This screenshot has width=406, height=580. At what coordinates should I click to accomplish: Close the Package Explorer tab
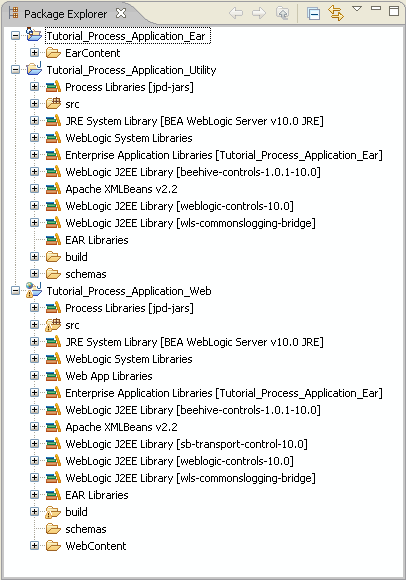(x=121, y=14)
